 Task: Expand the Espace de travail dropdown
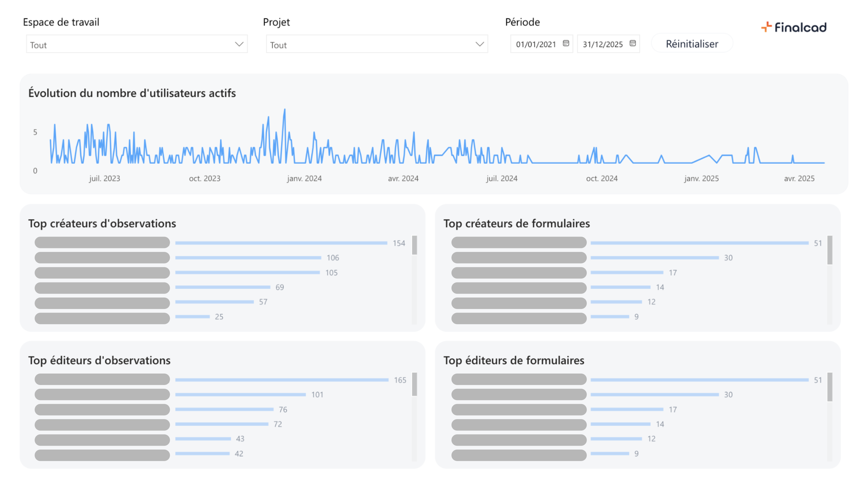point(239,44)
